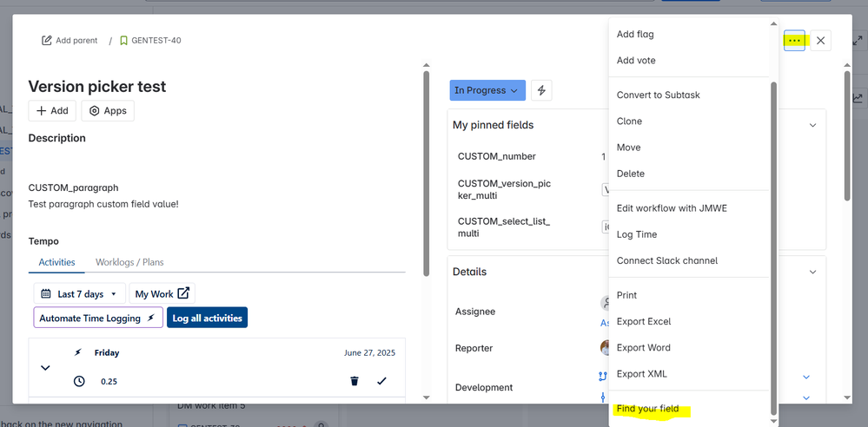
Task: Open My Work external link button
Action: pos(162,293)
